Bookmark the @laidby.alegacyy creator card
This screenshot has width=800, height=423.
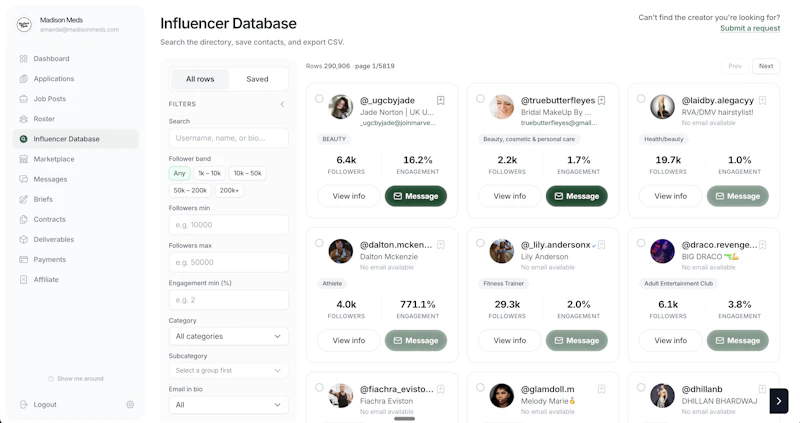(x=762, y=101)
